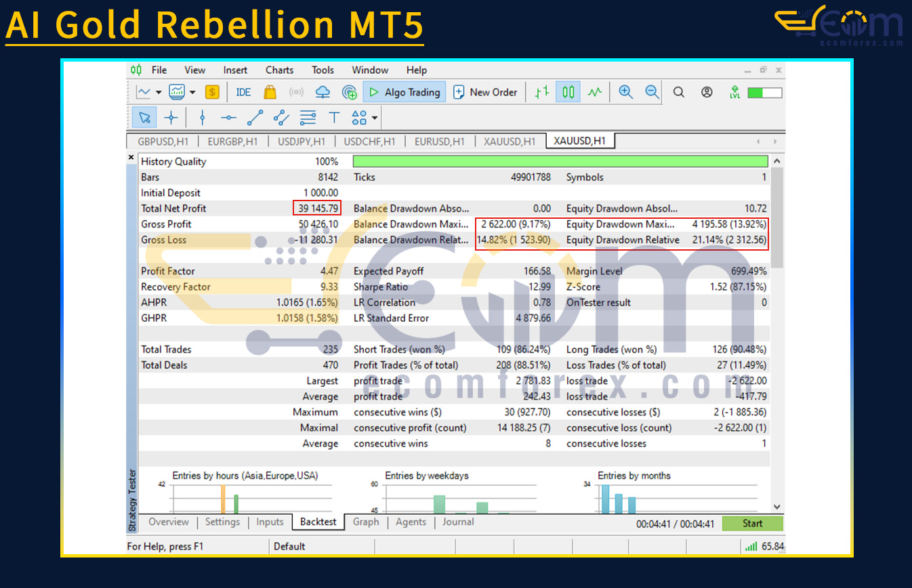Switch to GBPUSD,H1 chart tab
This screenshot has height=588, width=912.
[164, 142]
